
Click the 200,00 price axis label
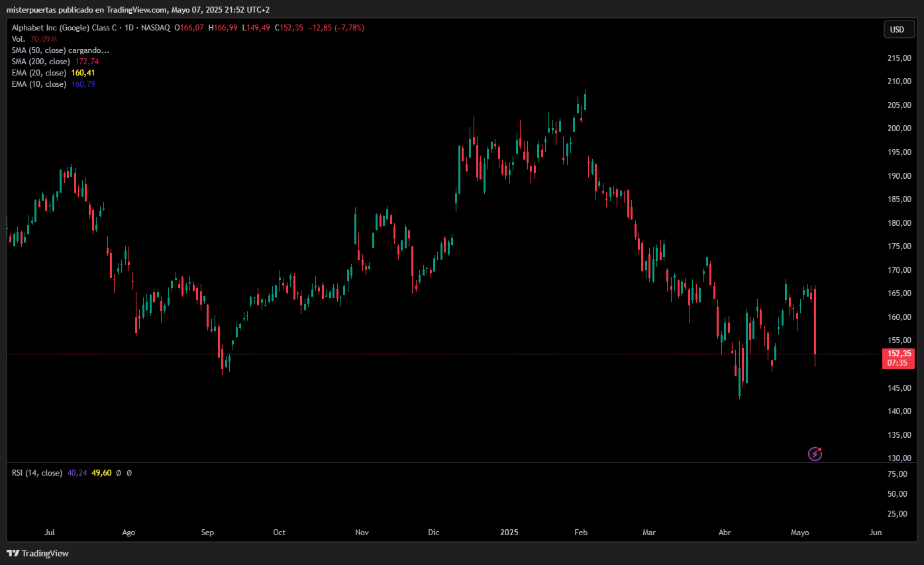click(899, 128)
